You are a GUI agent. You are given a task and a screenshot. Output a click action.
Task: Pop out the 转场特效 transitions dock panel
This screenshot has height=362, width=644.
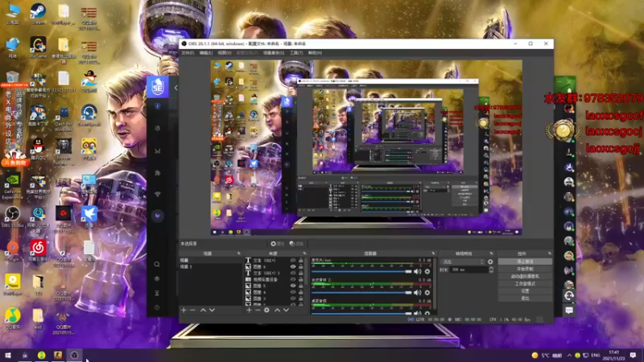[491, 253]
